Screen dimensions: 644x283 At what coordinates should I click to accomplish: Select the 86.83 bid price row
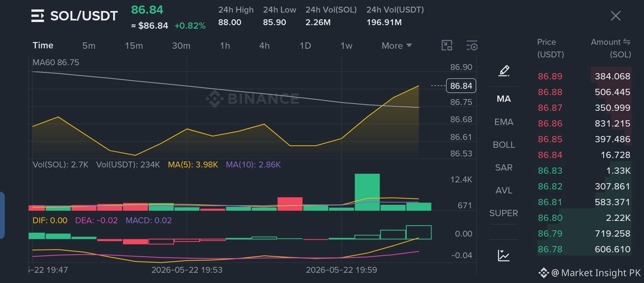point(584,171)
